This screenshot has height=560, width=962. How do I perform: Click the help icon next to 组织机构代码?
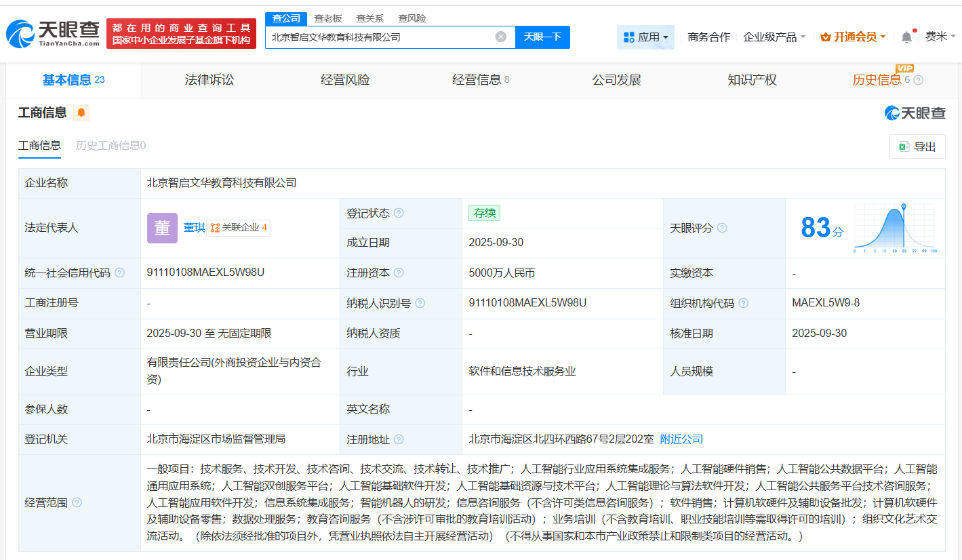(x=744, y=303)
